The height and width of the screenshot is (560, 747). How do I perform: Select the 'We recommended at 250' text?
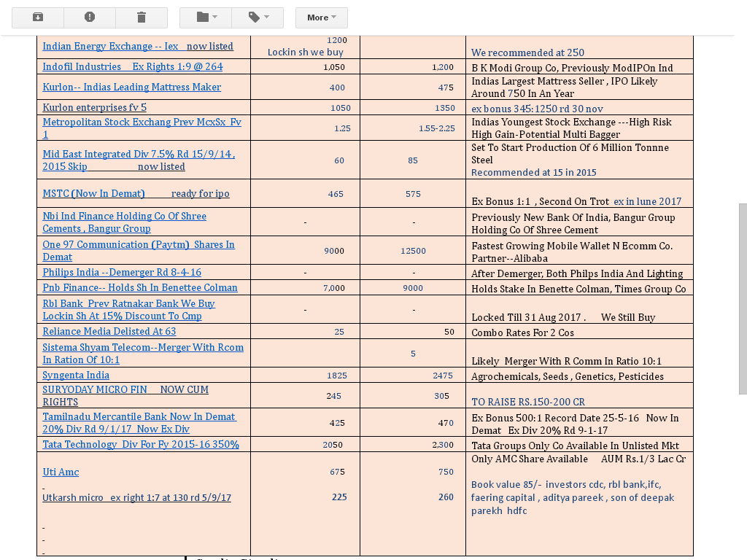tap(527, 52)
